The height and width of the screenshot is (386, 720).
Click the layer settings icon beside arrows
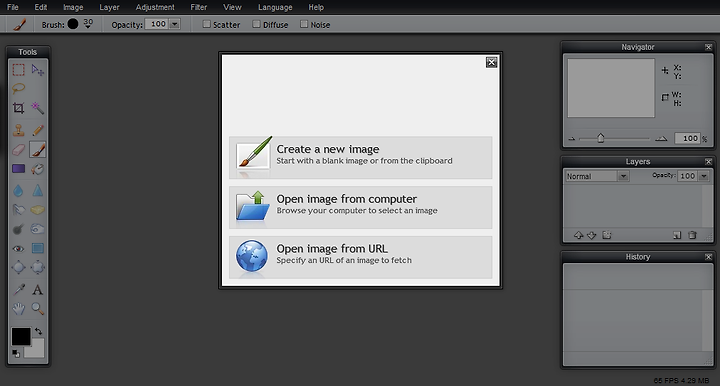[607, 235]
